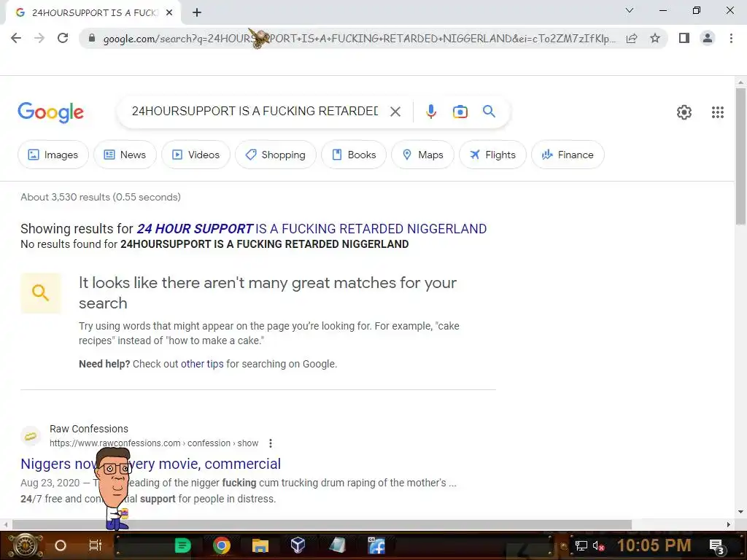Open the notepad icon on the taskbar
Image resolution: width=747 pixels, height=560 pixels.
[337, 545]
